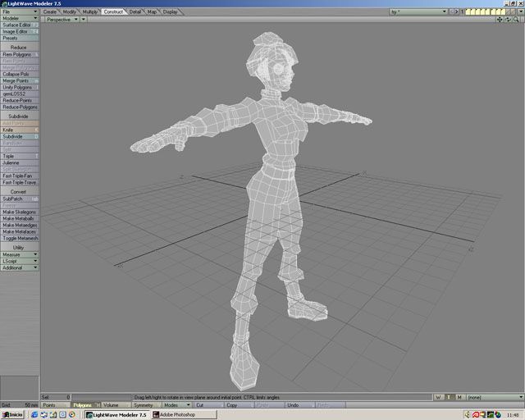Open the (none) vertex map dropdown
Viewport: 525px width, 420px height.
point(495,397)
